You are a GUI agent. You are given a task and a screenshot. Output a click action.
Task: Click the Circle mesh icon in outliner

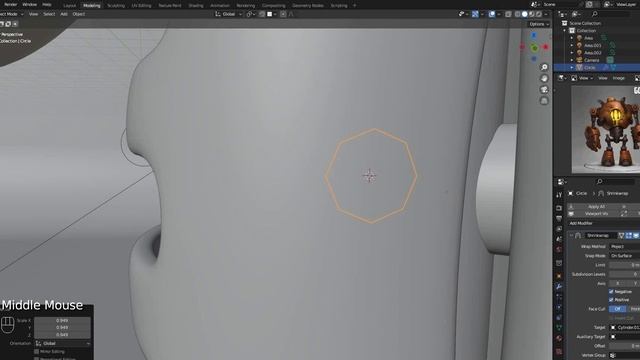coord(580,67)
